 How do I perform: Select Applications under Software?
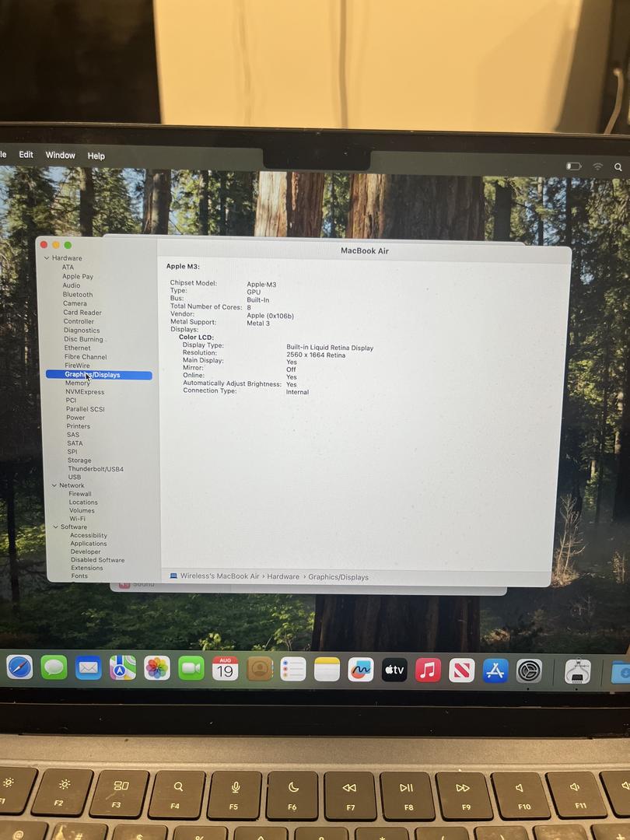pos(89,543)
